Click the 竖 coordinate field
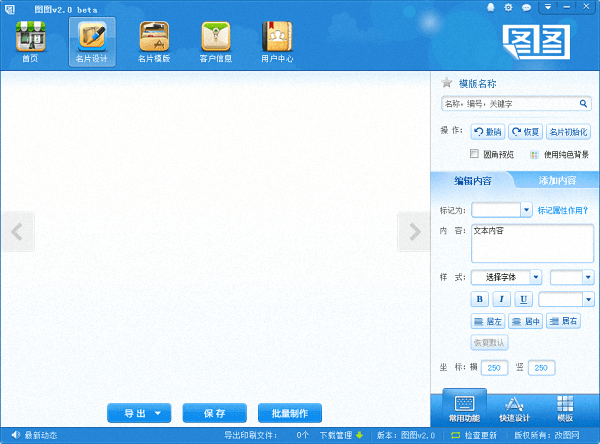 [x=541, y=368]
